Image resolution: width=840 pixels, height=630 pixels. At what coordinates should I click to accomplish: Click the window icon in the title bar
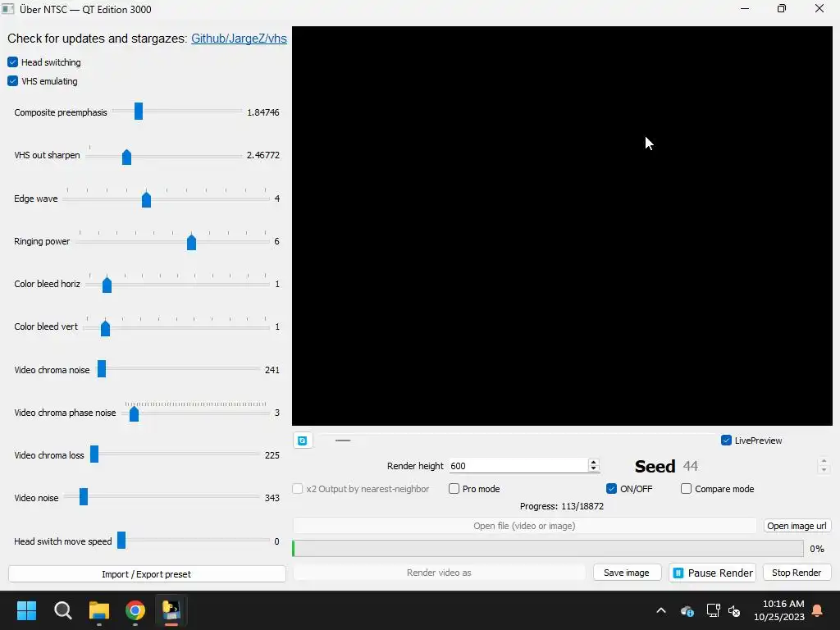tap(8, 8)
